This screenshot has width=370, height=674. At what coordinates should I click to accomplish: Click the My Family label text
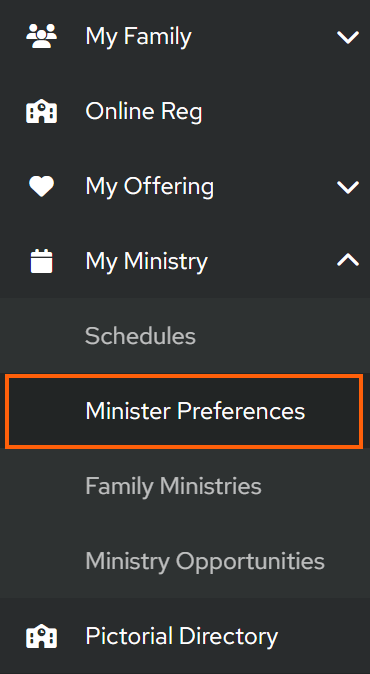pos(138,37)
